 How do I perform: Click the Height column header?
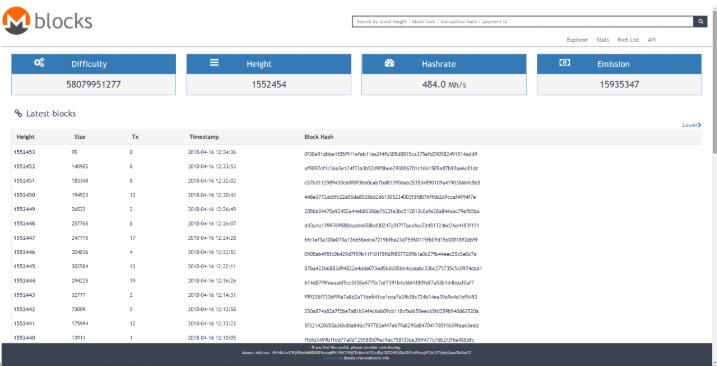point(26,137)
